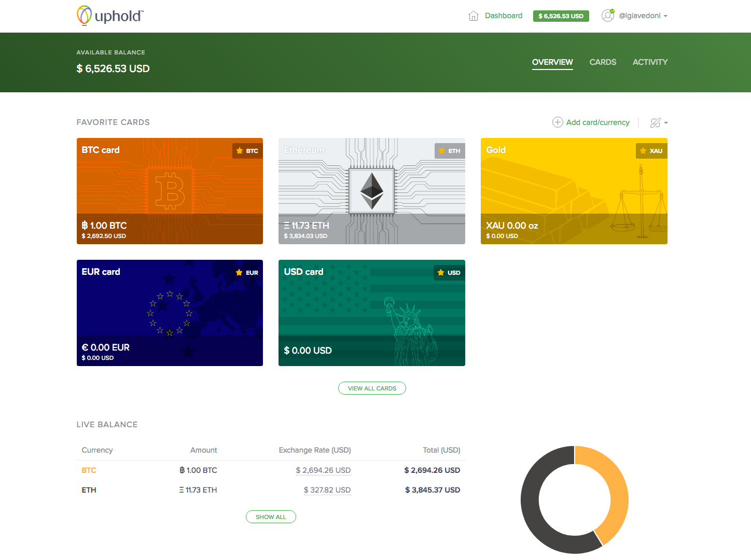Click the Exchange Rate (USD) column header
751x560 pixels.
(x=315, y=450)
